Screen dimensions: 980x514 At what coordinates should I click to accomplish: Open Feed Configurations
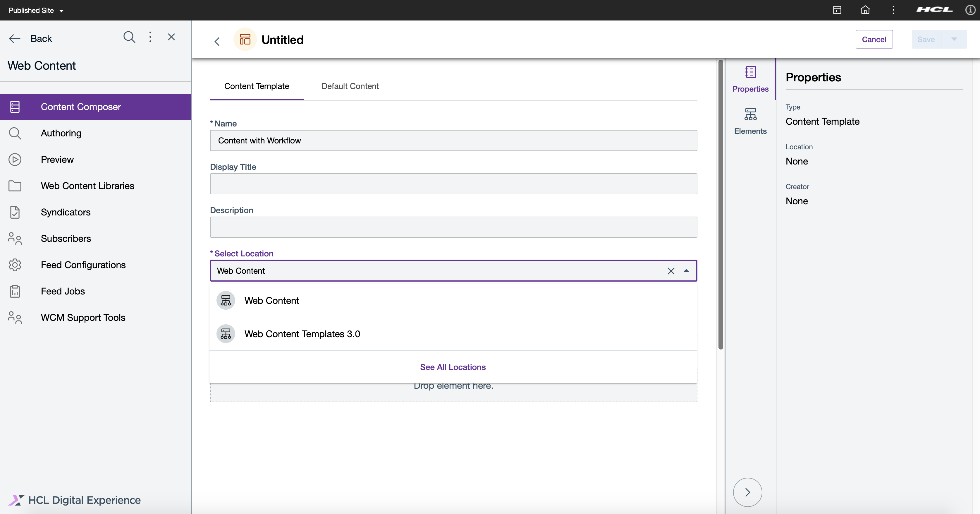pyautogui.click(x=95, y=265)
